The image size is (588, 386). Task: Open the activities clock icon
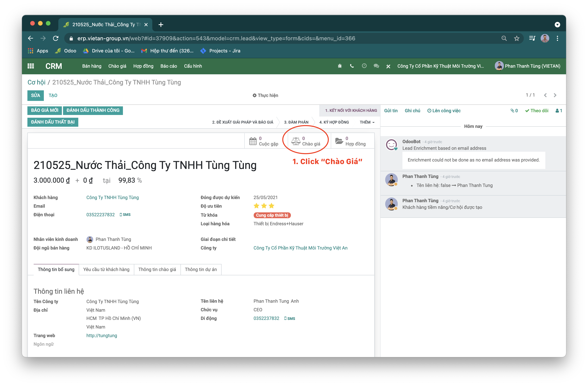point(364,66)
